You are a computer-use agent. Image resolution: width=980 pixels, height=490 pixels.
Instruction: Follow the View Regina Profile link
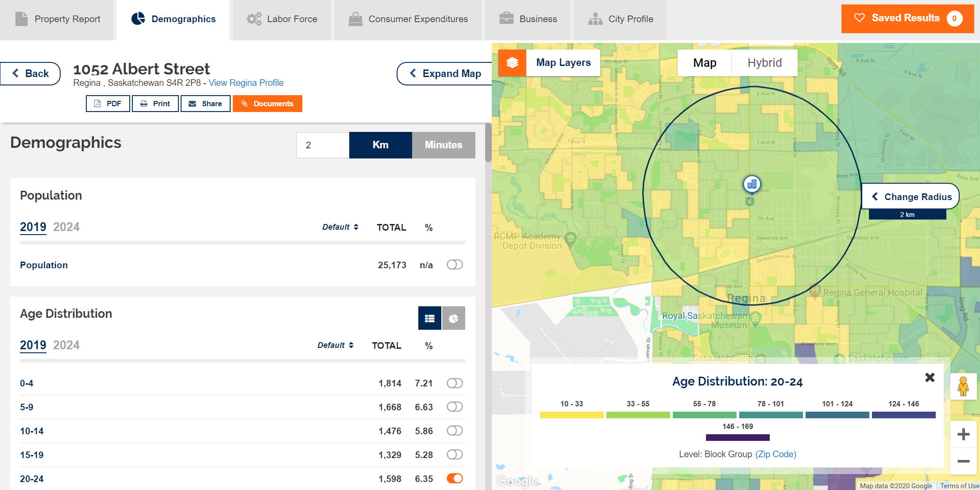pyautogui.click(x=246, y=83)
